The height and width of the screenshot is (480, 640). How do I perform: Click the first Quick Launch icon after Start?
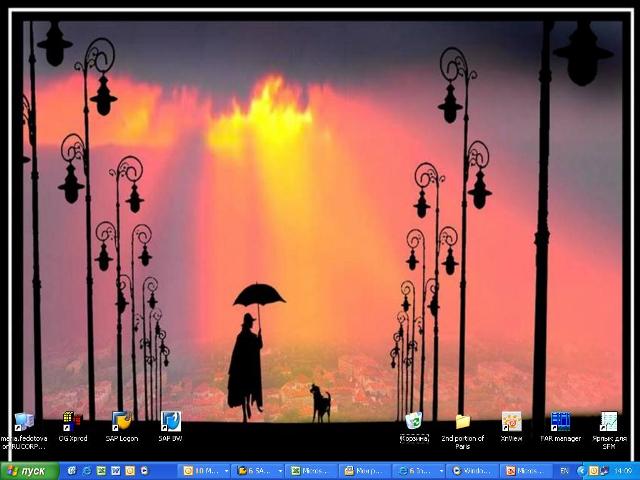[72, 471]
